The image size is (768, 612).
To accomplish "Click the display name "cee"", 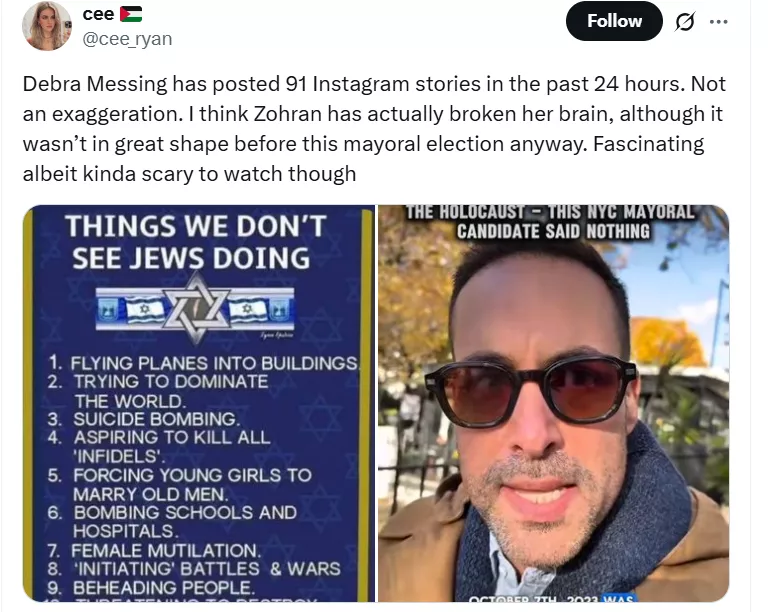I will (x=98, y=14).
